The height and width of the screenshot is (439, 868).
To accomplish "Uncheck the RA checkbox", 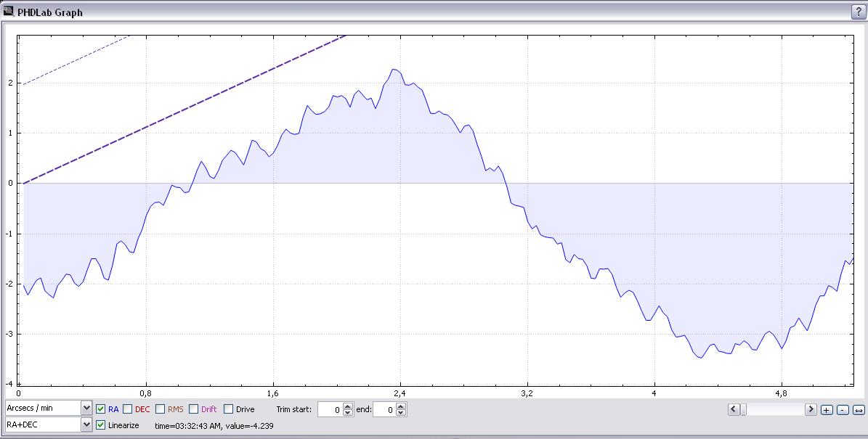I will 101,409.
